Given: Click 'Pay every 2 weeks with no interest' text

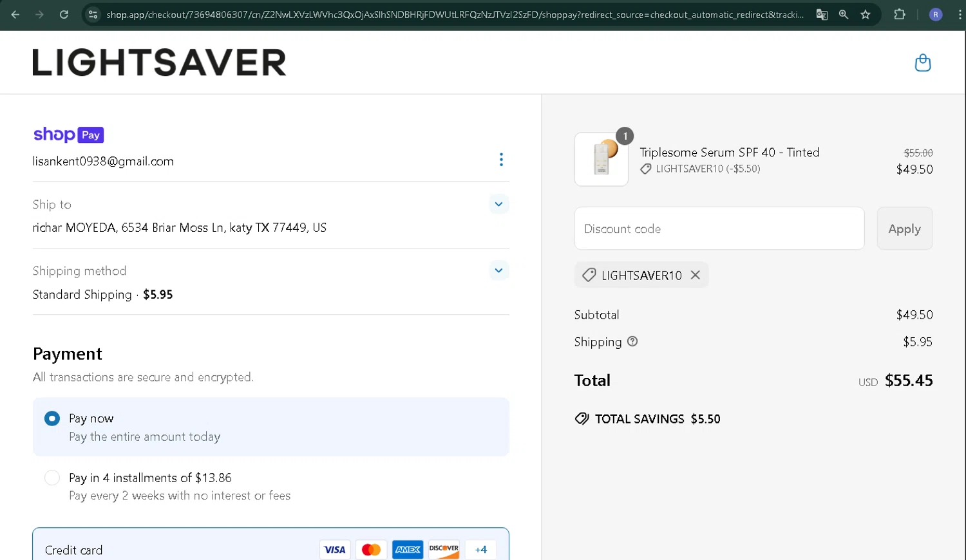Looking at the screenshot, I should click(x=180, y=496).
